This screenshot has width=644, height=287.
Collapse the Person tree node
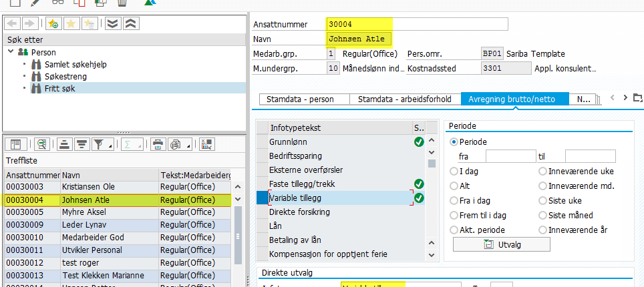click(x=11, y=52)
